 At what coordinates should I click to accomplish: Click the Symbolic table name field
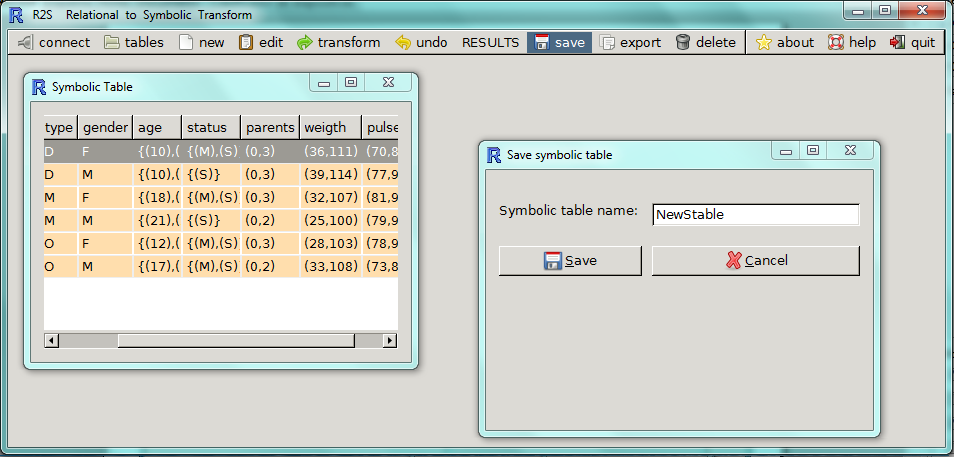[755, 214]
